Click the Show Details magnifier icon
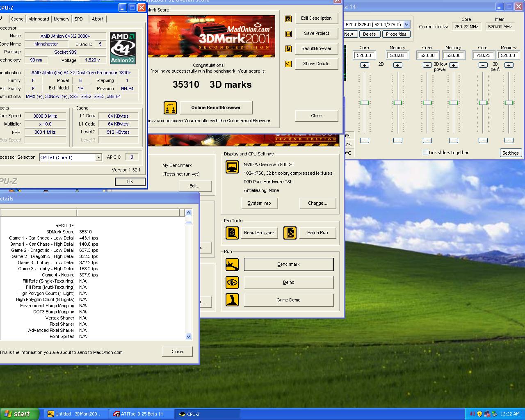The height and width of the screenshot is (420, 525). (288, 64)
